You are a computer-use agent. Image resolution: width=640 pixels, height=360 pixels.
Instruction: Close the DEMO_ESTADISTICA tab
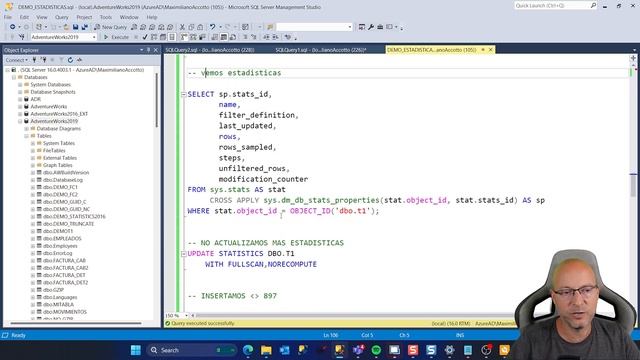point(491,50)
